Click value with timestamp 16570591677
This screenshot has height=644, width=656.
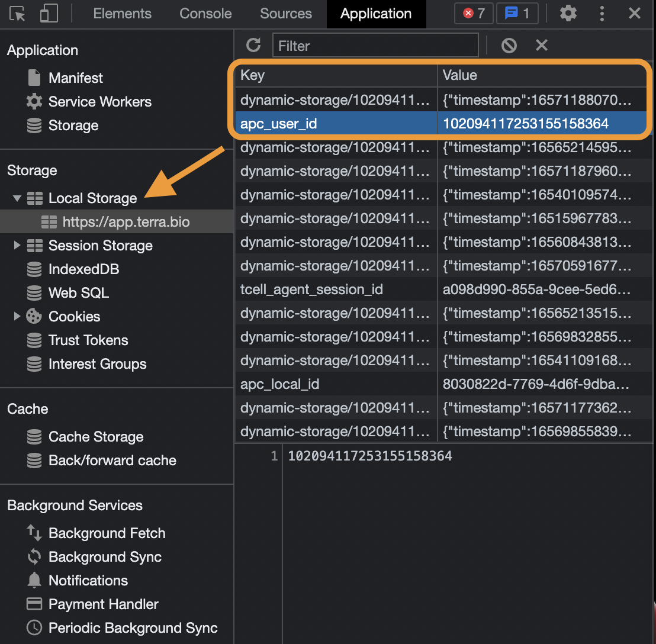click(544, 266)
